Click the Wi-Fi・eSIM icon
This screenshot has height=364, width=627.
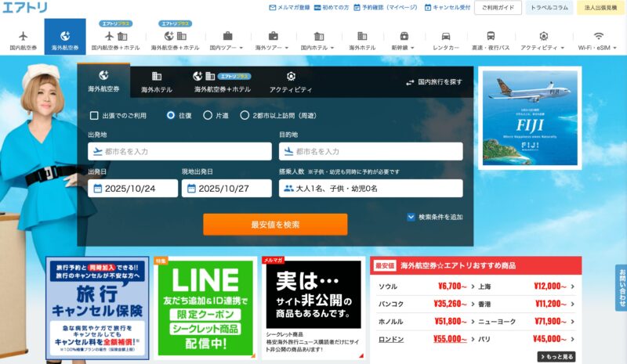[x=598, y=36]
